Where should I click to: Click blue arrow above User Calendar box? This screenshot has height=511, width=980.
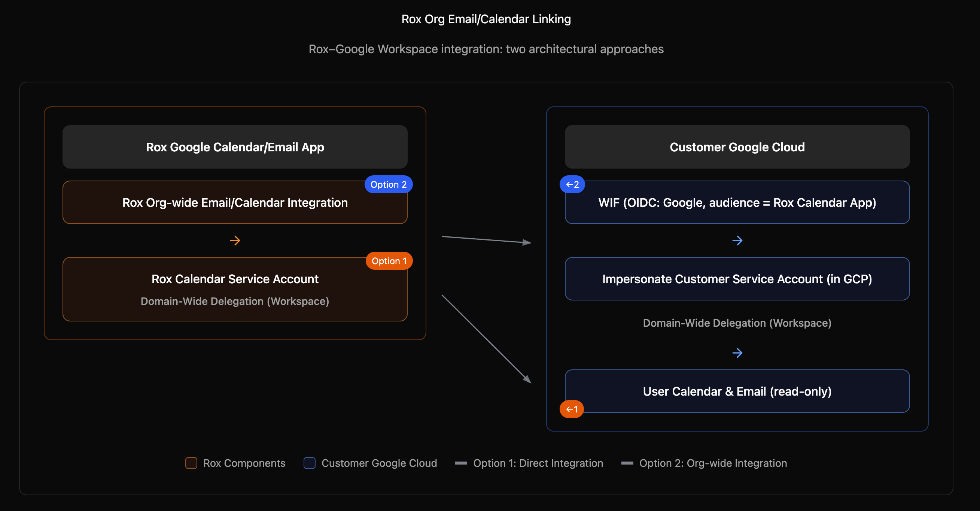coord(737,353)
